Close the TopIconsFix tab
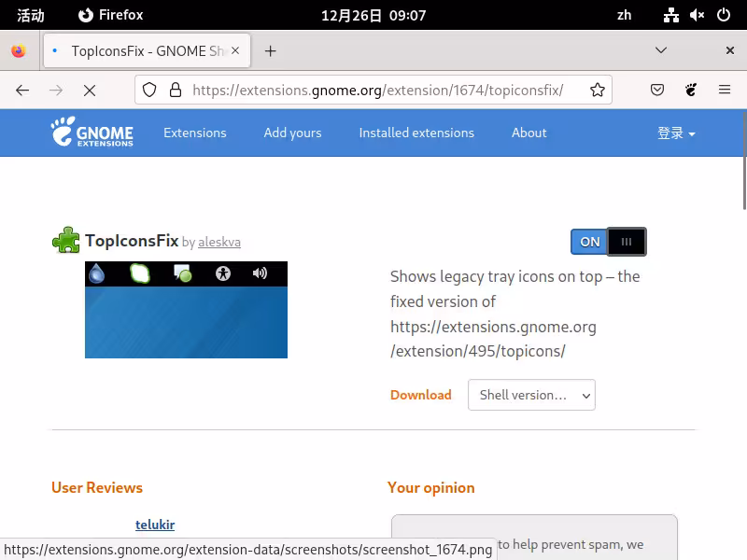The height and width of the screenshot is (560, 747). pyautogui.click(x=235, y=50)
